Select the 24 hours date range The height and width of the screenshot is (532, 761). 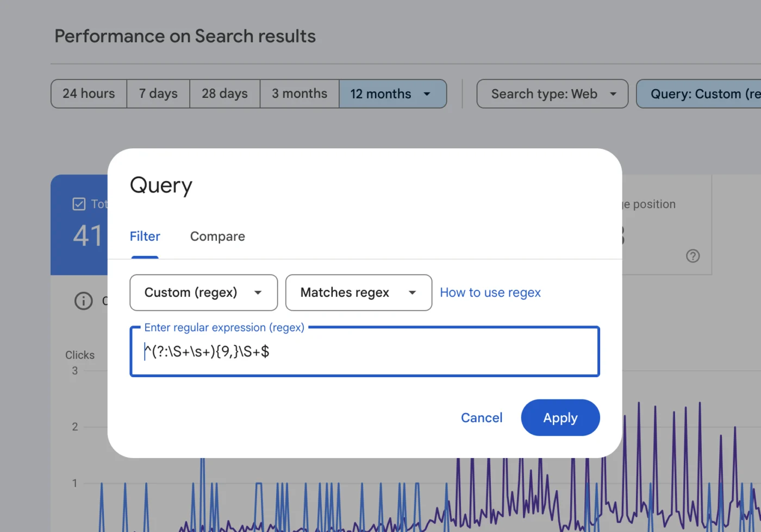[x=89, y=93]
